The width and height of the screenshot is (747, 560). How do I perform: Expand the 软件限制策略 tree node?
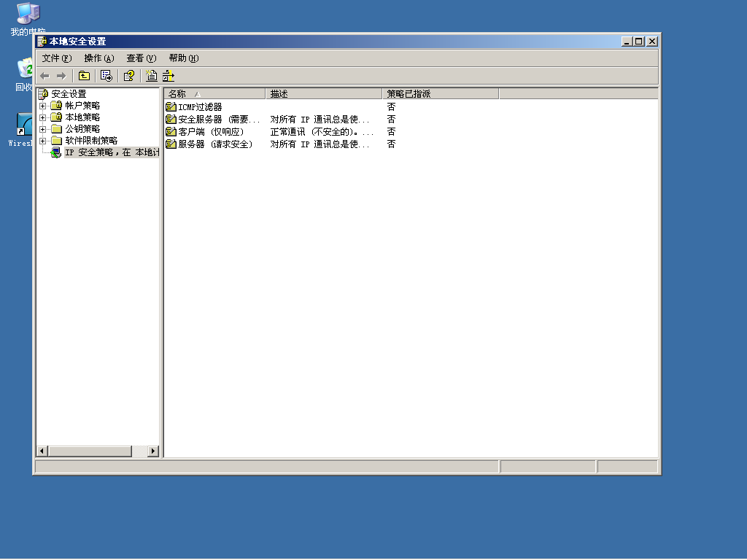(42, 141)
